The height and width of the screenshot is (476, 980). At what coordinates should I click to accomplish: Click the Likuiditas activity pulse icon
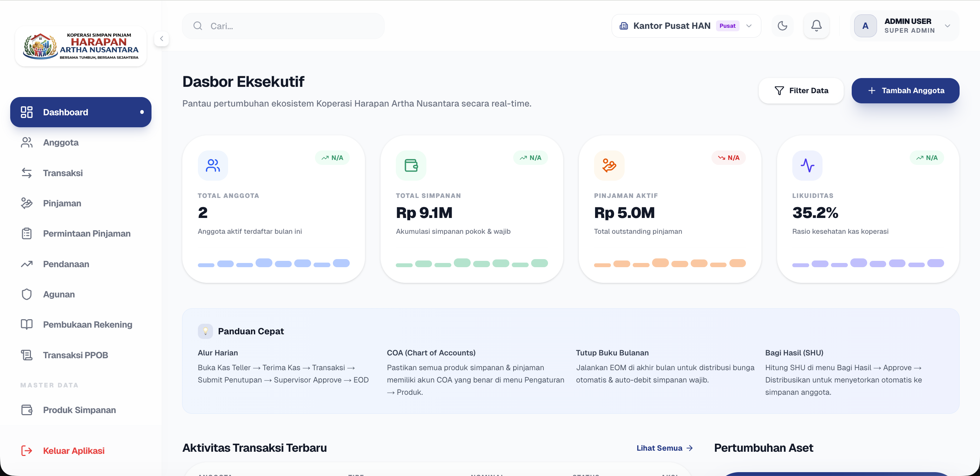807,166
